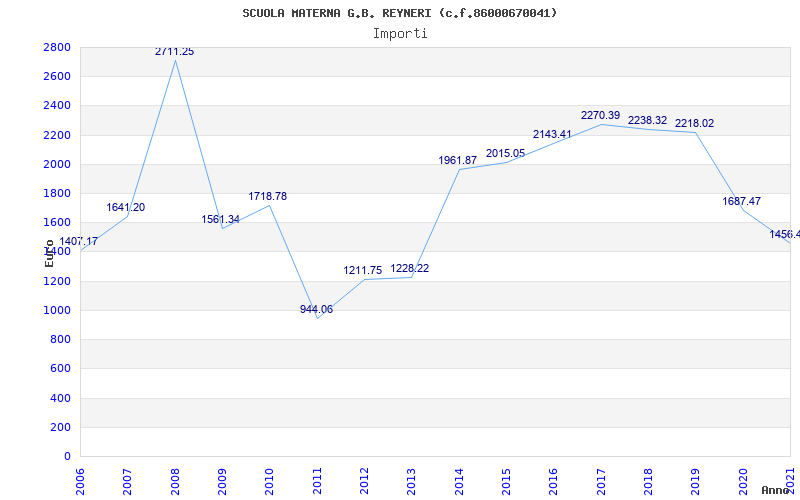Click the x-axis year 2011
800x500 pixels.
coord(317,482)
